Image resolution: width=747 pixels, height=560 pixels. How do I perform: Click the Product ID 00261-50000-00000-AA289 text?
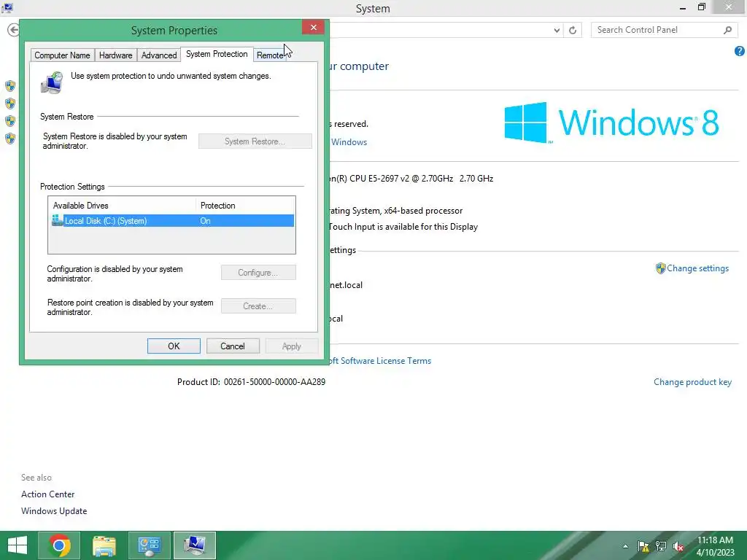[x=251, y=382]
